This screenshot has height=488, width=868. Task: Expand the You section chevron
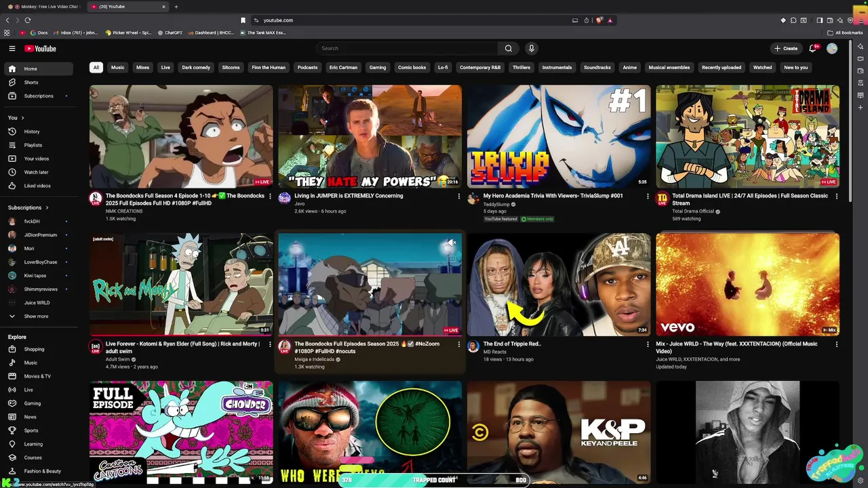23,118
